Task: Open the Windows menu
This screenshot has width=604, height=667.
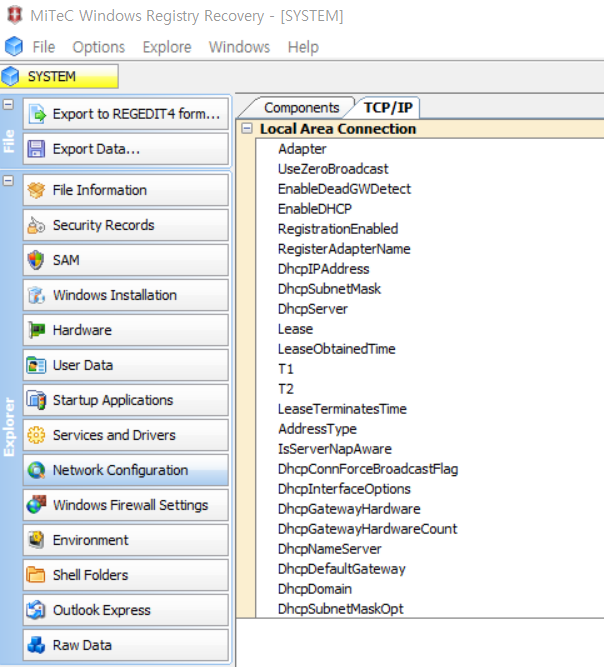Action: [239, 47]
